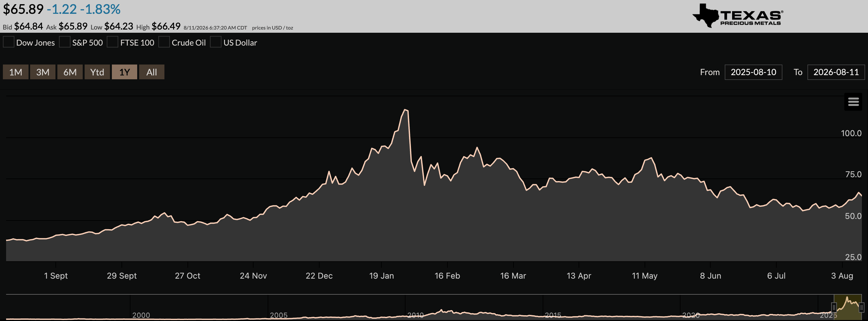The width and height of the screenshot is (868, 321).
Task: Check the FTSE 100 comparison box
Action: click(x=113, y=42)
